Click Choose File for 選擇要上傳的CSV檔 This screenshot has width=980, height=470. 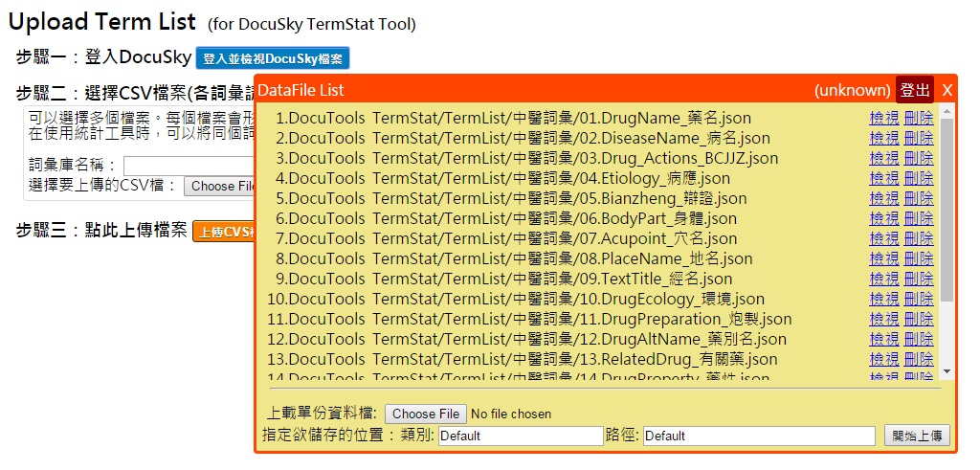click(x=219, y=186)
